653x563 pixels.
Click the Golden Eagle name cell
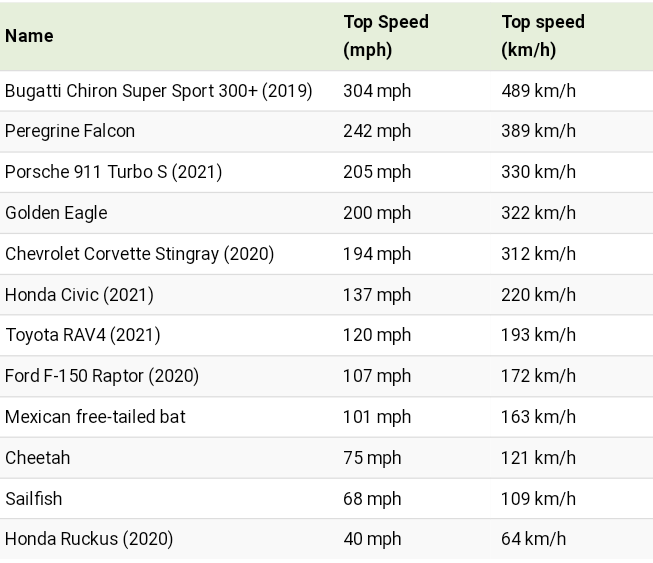pyautogui.click(x=56, y=213)
